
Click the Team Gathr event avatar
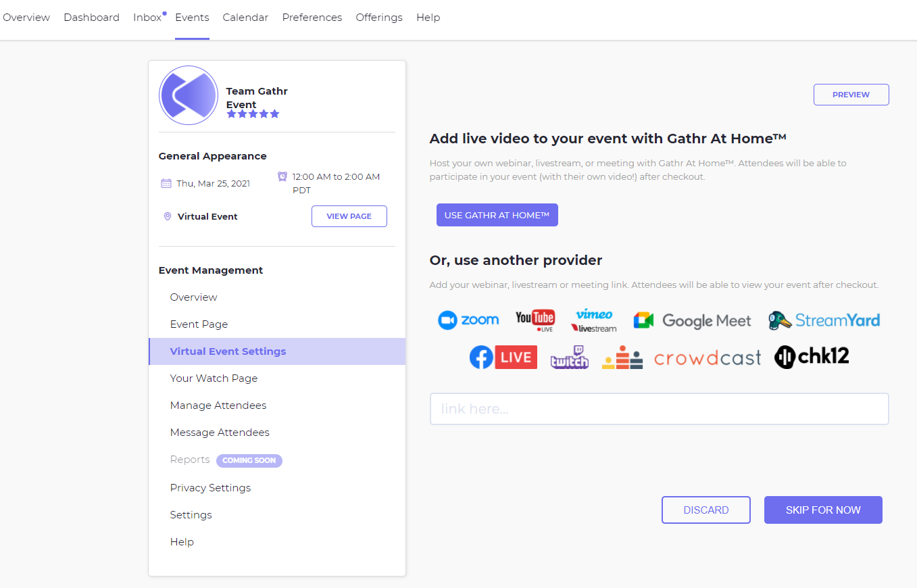pos(189,95)
